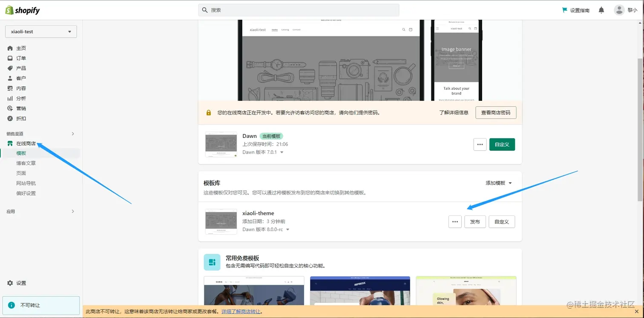
Task: Open 偏好设置 under 在线商店
Action: [x=26, y=193]
